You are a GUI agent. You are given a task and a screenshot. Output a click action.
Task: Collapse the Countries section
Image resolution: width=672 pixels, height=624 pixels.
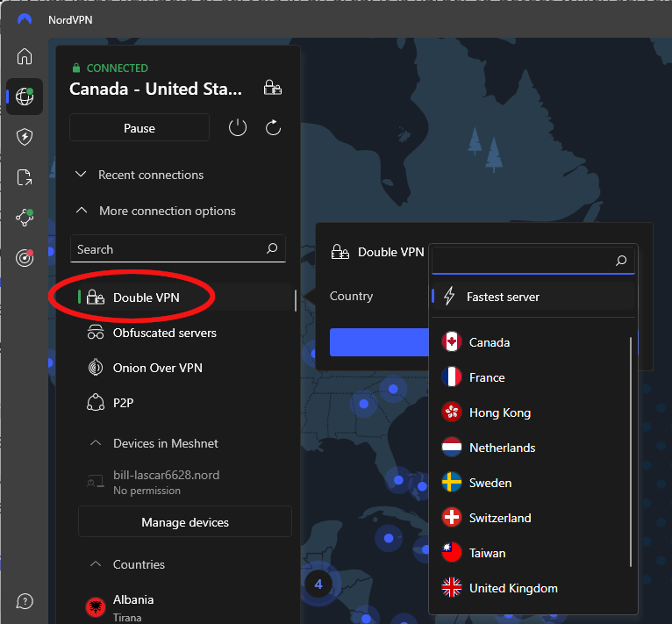tap(129, 564)
